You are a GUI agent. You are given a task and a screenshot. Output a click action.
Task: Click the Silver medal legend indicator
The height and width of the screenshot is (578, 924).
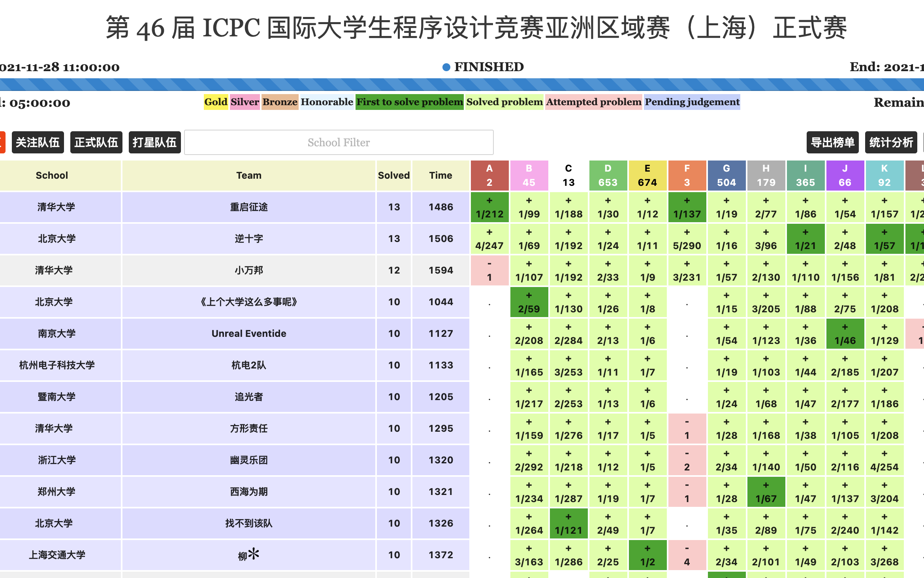point(244,101)
